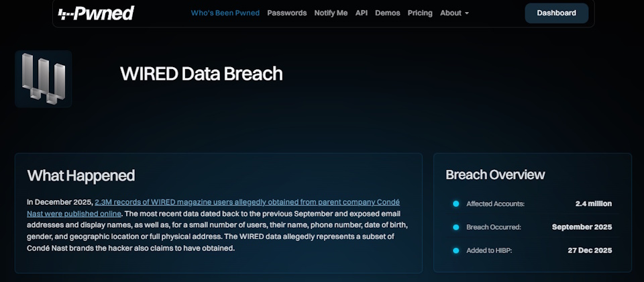This screenshot has width=644, height=282.
Task: View the Pricing page
Action: click(420, 13)
